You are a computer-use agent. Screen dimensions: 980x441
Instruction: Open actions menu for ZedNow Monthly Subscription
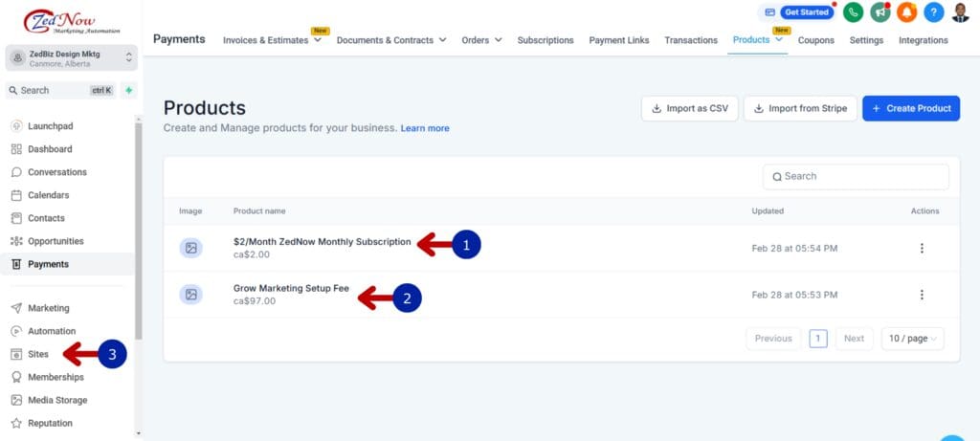pos(922,248)
